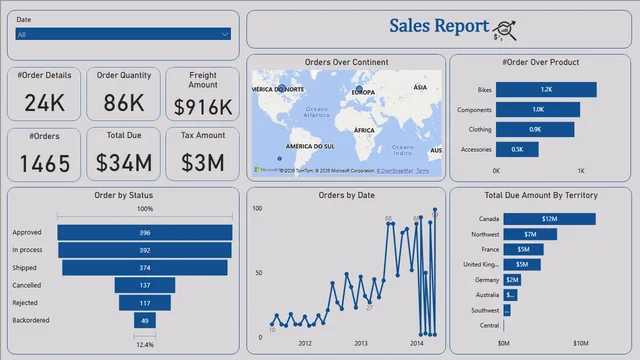Open the Date slicer dropdown chevron
This screenshot has width=640, height=360.
click(x=224, y=34)
